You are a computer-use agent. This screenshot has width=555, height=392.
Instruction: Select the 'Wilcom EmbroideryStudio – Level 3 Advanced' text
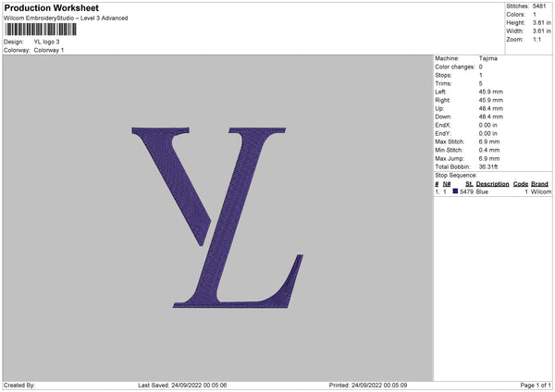point(66,18)
